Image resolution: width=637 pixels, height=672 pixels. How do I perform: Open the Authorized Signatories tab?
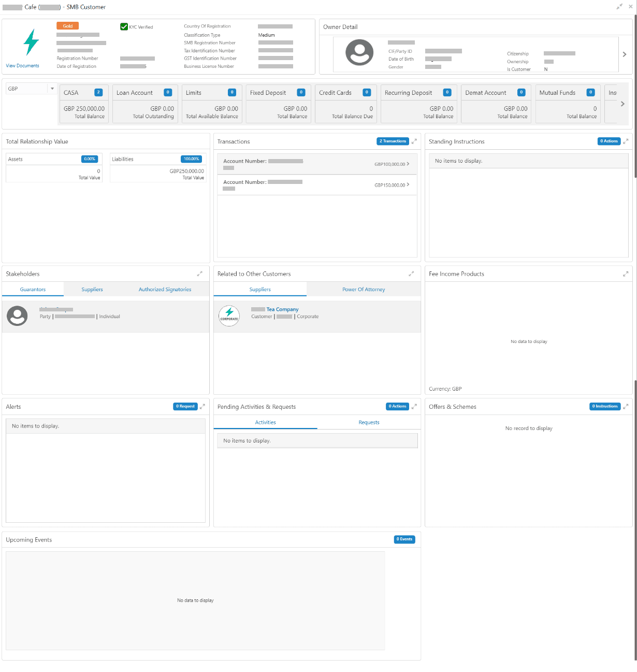(165, 289)
